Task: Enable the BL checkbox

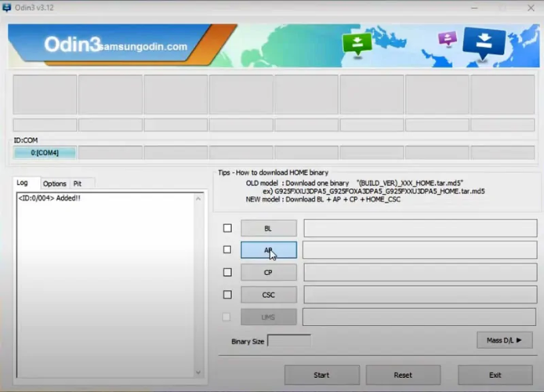Action: tap(227, 228)
